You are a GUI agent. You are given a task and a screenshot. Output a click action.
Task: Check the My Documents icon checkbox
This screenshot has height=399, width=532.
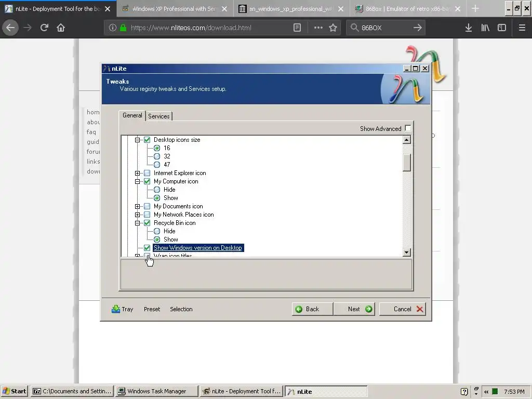(x=147, y=206)
